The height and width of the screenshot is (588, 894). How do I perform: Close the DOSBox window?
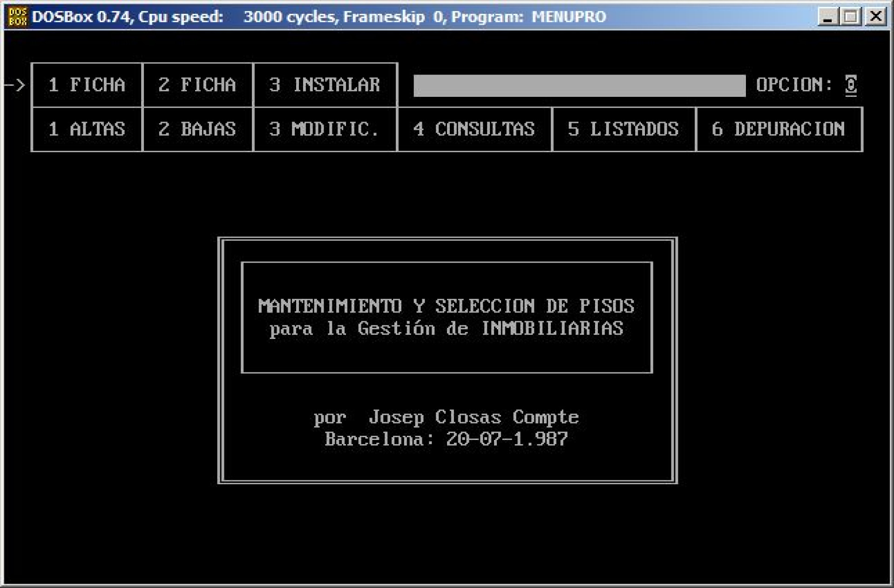(x=875, y=17)
